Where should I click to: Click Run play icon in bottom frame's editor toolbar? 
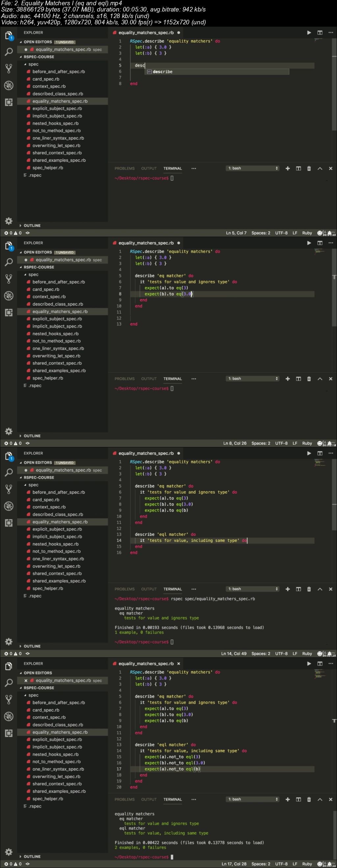click(x=309, y=664)
